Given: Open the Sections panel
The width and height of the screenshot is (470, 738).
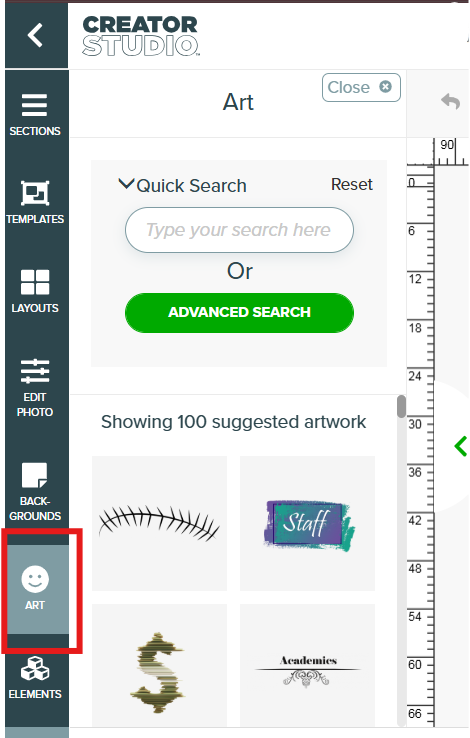Looking at the screenshot, I should pos(35,114).
